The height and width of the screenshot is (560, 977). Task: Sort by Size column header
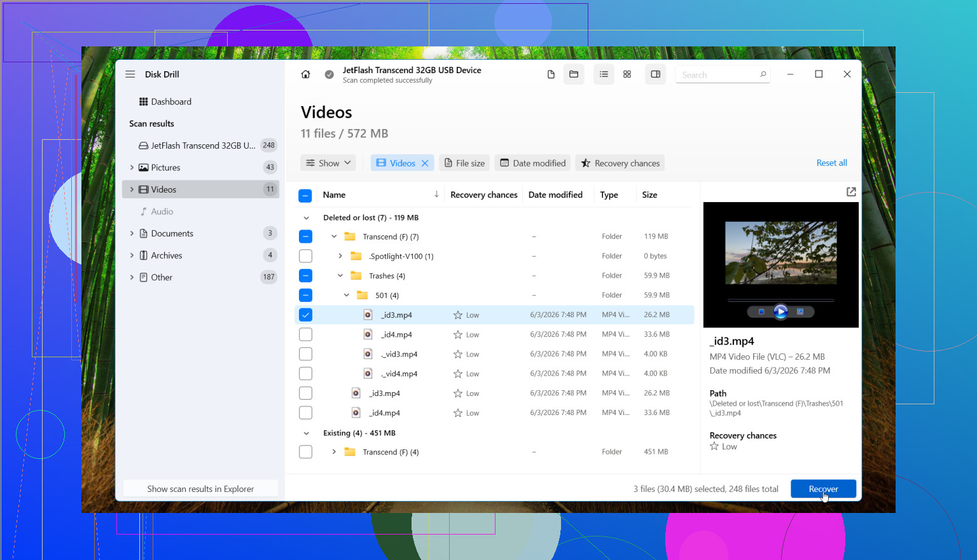[x=649, y=195]
